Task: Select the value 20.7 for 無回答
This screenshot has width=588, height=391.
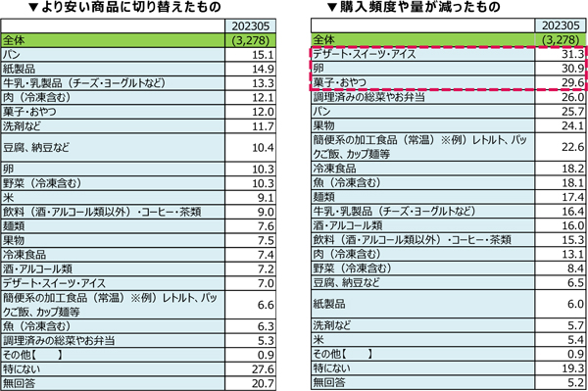Action: 263,383
